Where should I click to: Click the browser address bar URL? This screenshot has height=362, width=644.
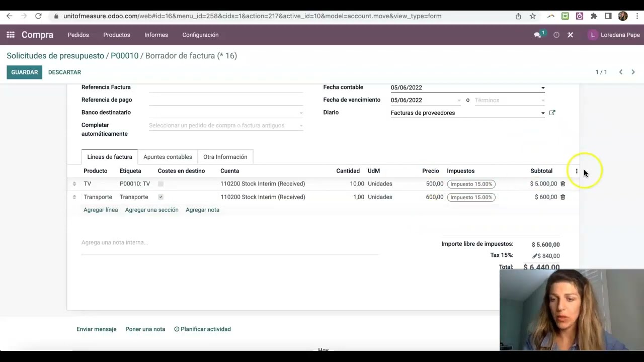pyautogui.click(x=253, y=16)
